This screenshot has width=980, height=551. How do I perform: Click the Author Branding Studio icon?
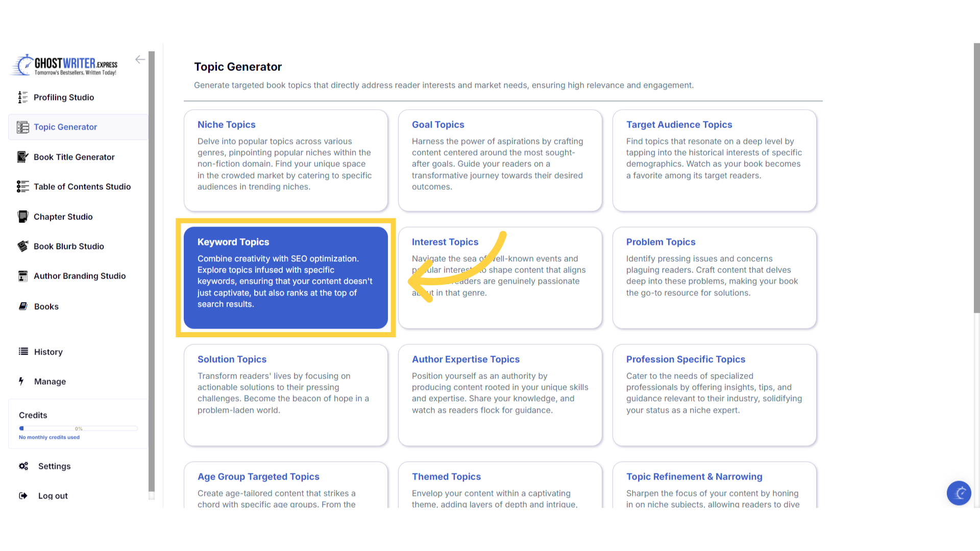[22, 276]
